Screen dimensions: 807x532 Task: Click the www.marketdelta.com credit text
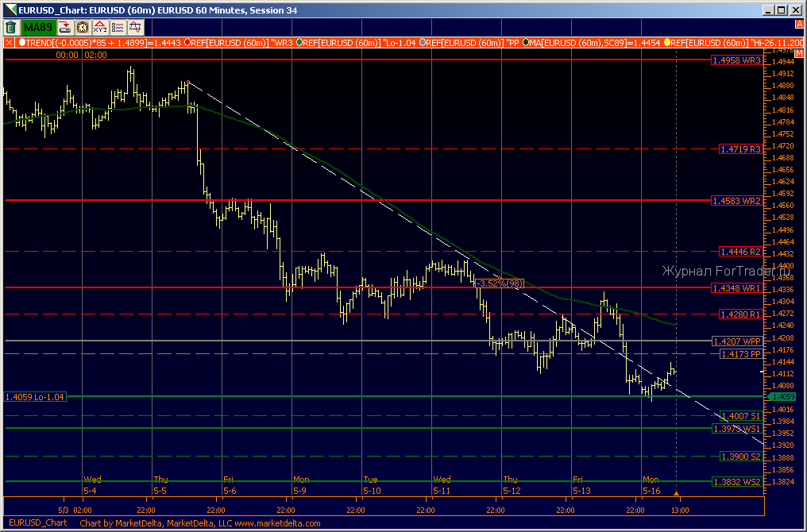[x=276, y=523]
